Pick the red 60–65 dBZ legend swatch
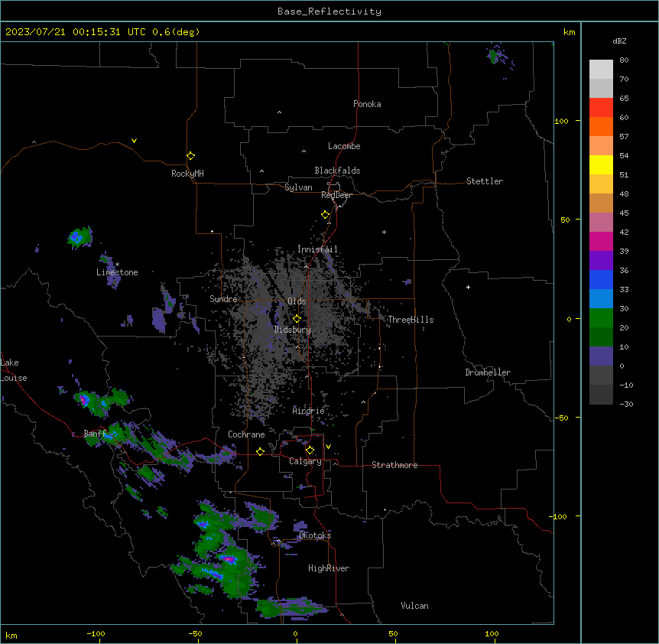The image size is (659, 644). pyautogui.click(x=601, y=108)
